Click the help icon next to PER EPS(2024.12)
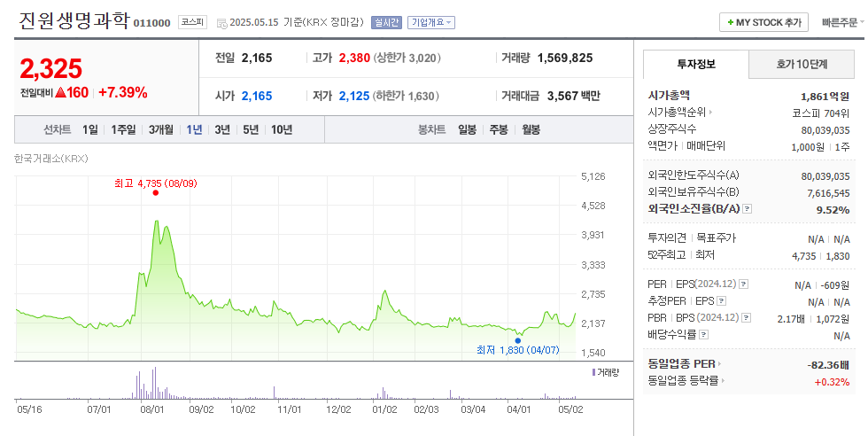The width and height of the screenshot is (868, 436). coord(743,285)
